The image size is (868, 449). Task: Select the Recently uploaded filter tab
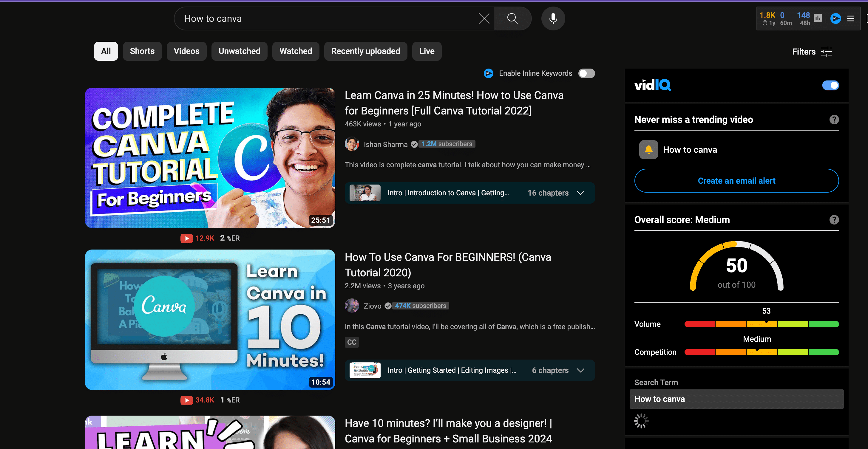pyautogui.click(x=365, y=51)
